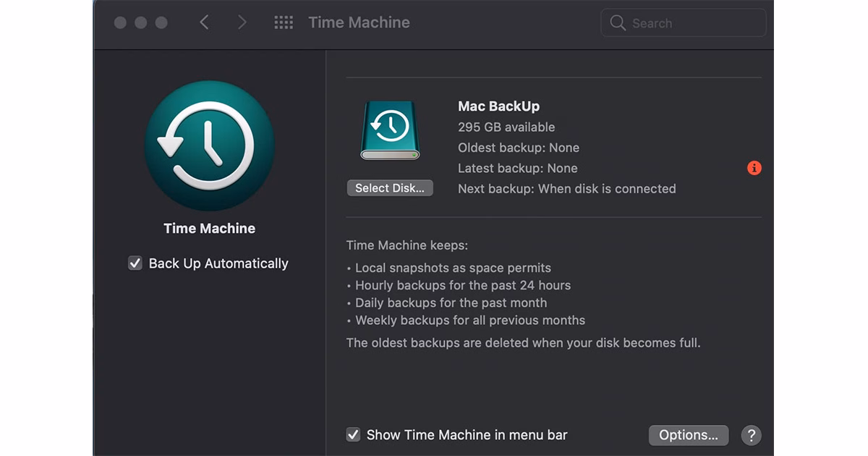868x456 pixels.
Task: Click the Time Machine label under icon
Action: click(x=209, y=229)
